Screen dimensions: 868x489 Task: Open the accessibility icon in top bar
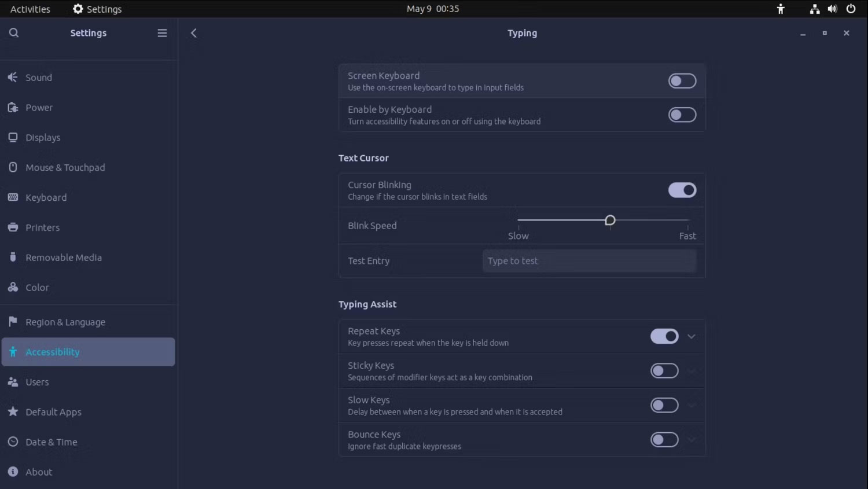tap(781, 9)
